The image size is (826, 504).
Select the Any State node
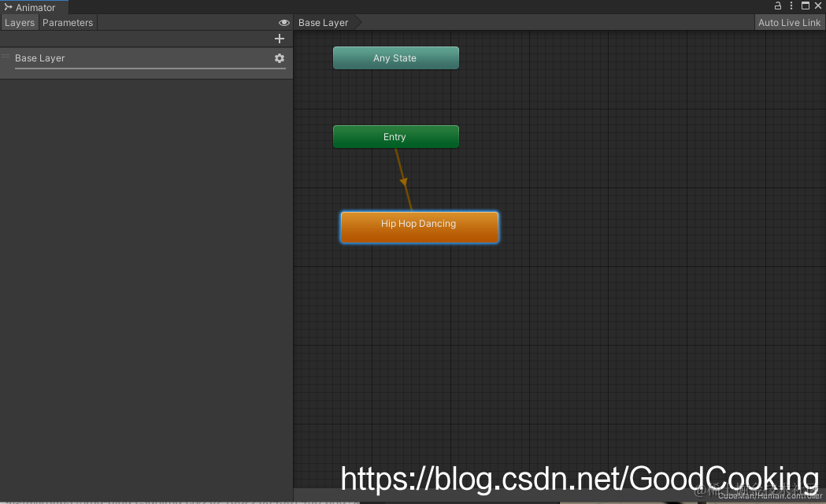click(396, 57)
